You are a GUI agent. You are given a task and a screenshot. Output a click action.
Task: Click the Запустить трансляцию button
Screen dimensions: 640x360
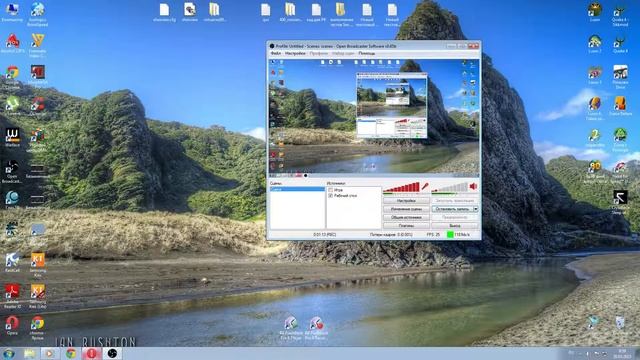455,201
